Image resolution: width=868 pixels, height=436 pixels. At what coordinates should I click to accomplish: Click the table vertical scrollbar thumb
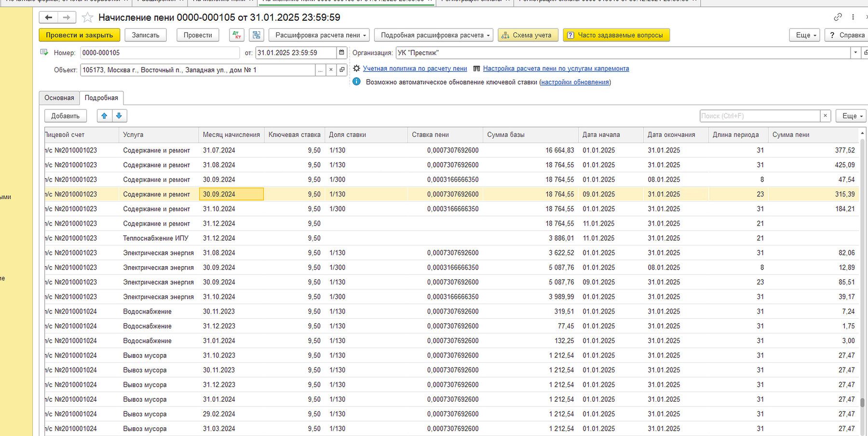click(x=863, y=402)
